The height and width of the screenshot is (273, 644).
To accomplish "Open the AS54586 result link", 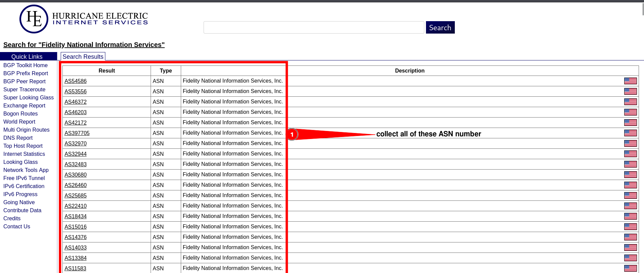I will (75, 81).
